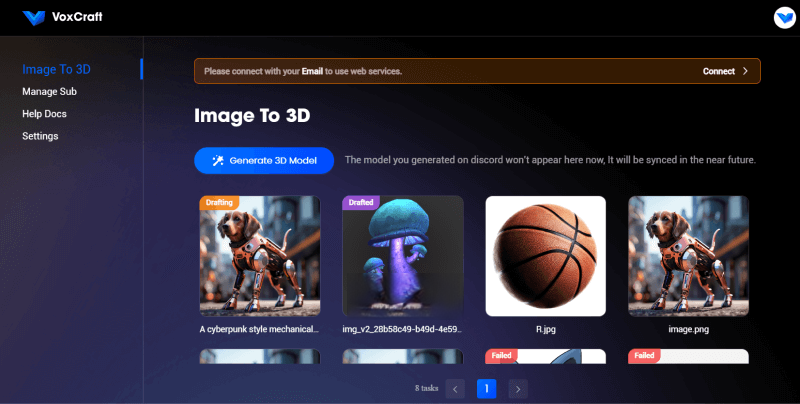
Task: Go to the next page arrow
Action: coord(517,388)
